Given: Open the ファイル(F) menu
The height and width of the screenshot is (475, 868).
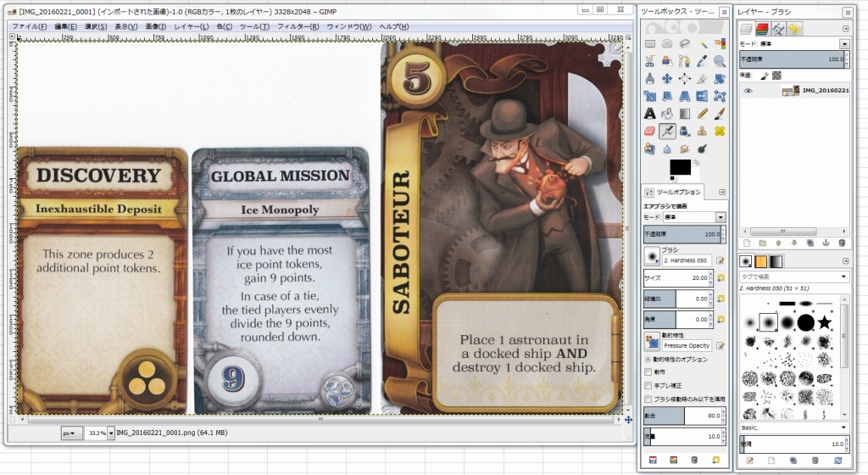Looking at the screenshot, I should (30, 26).
